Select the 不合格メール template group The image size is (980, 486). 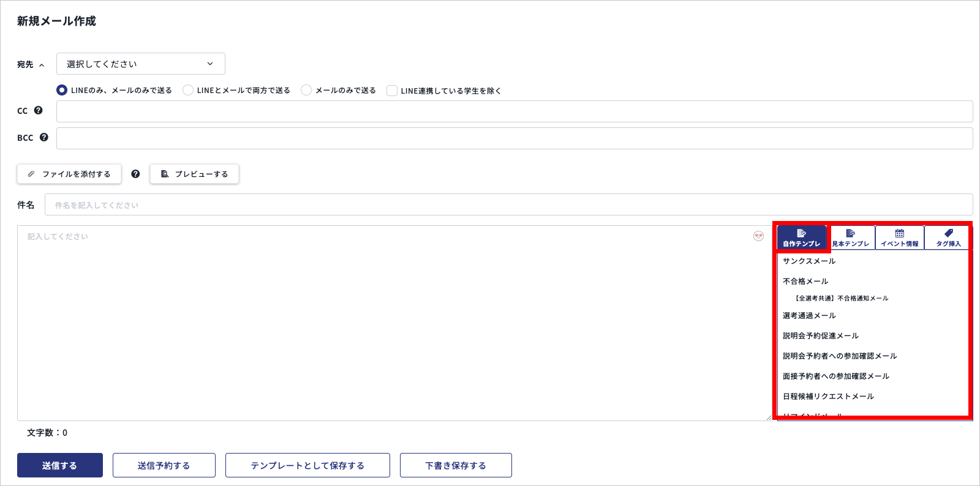coord(805,282)
